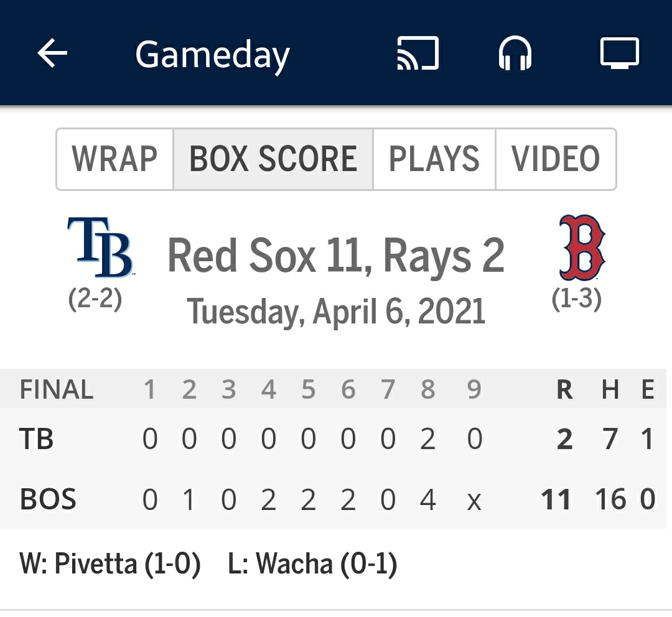Tap the Boston Red Sox logo
Viewport: 672px width, 617px height.
click(x=582, y=247)
